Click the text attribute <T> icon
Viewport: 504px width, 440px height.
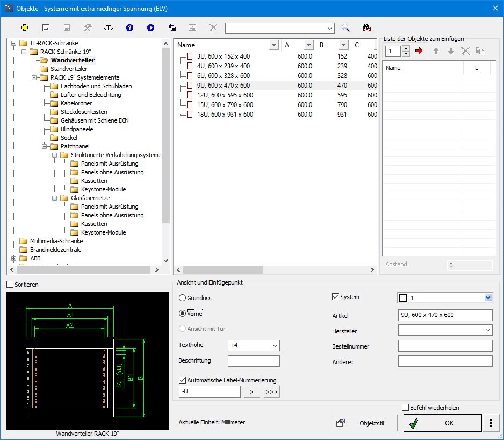click(x=109, y=27)
